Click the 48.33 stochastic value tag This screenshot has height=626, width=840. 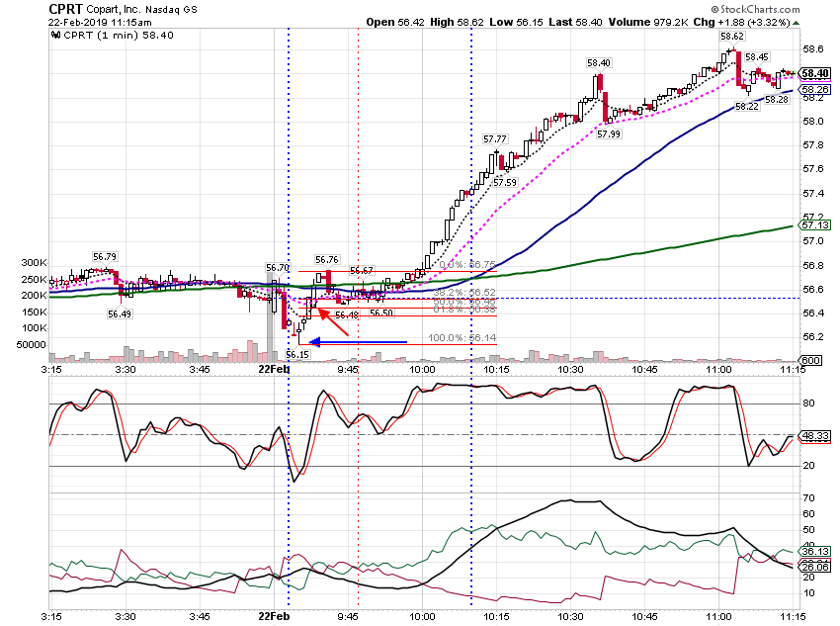click(x=815, y=436)
